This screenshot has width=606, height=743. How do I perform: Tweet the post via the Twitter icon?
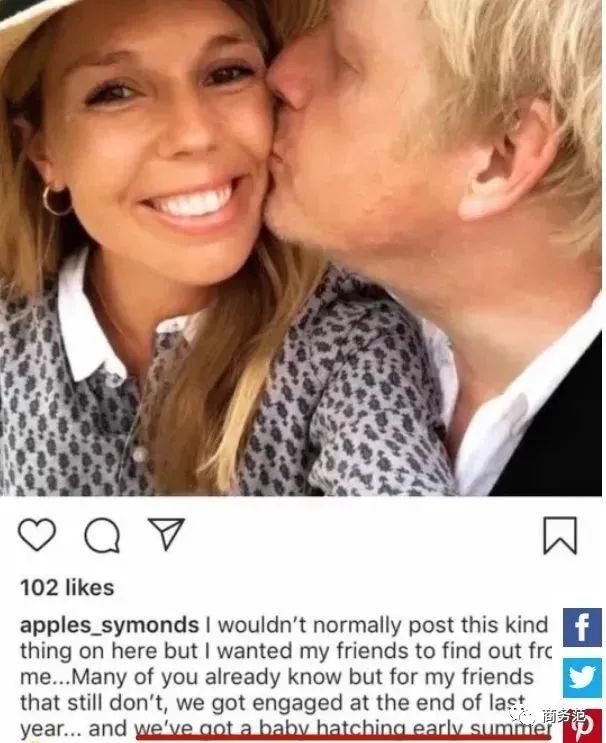583,678
